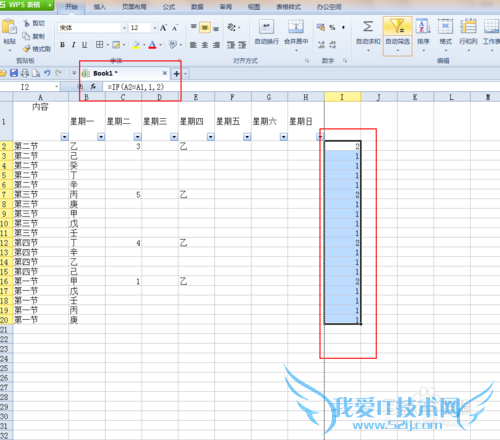Click the Print Preview icon
Screen dimensions: 500x440
(36, 73)
